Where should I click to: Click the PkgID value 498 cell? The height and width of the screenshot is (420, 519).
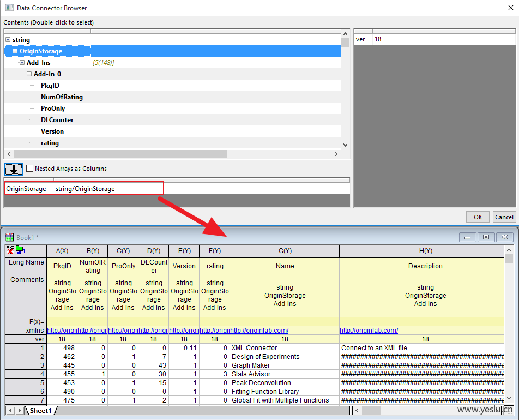62,348
